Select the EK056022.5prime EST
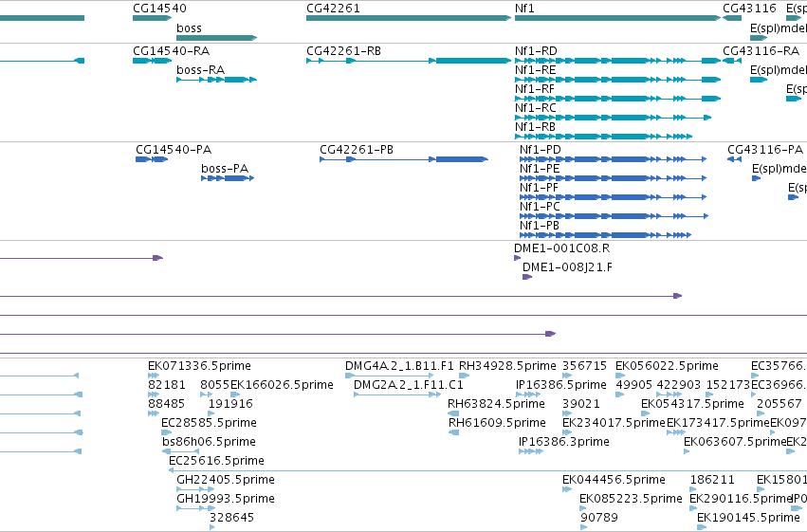This screenshot has width=807, height=532. 620,376
